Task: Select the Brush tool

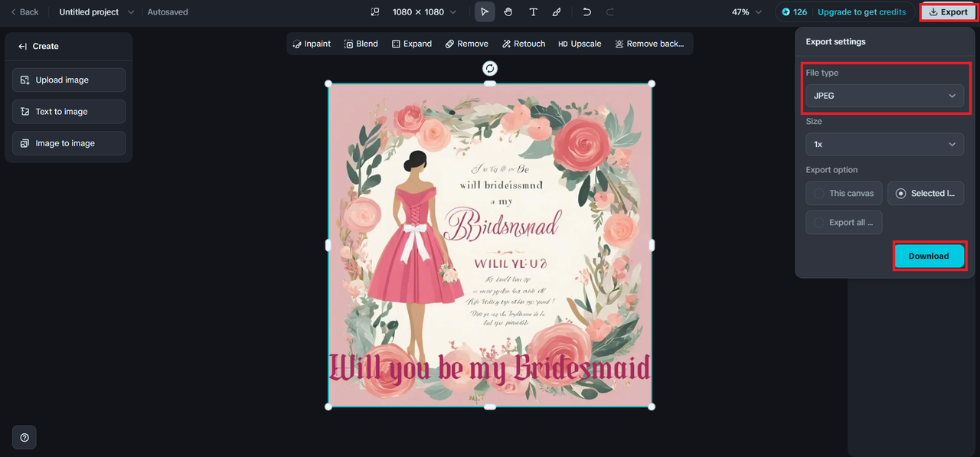Action: pos(557,12)
